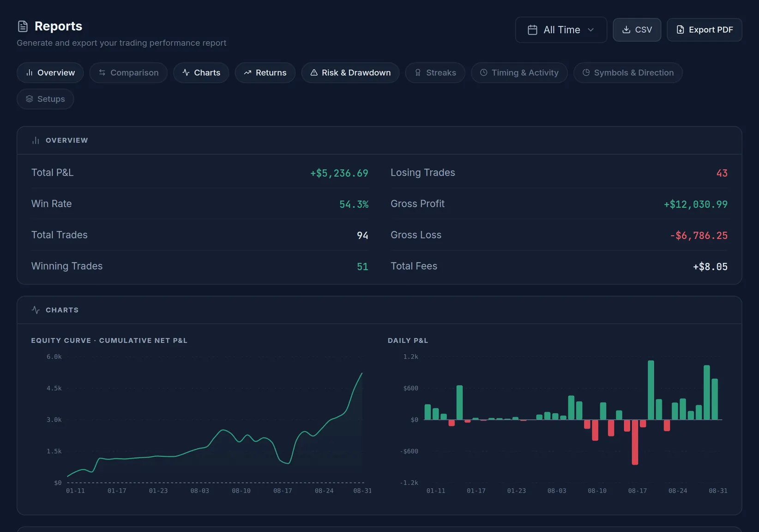Screen dimensions: 759x532
Task: Click the pulse icon in the CHARTS header
Action: 36,310
